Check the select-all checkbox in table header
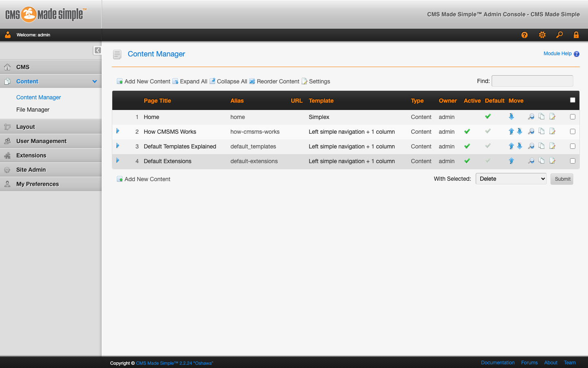This screenshot has width=588, height=368. click(x=572, y=100)
